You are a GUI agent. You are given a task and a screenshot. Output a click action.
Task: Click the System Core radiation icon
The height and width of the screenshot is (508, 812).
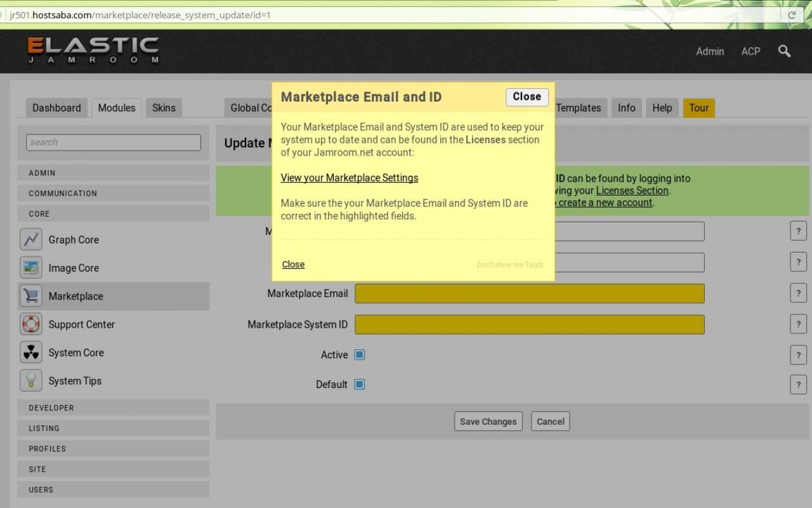point(31,352)
